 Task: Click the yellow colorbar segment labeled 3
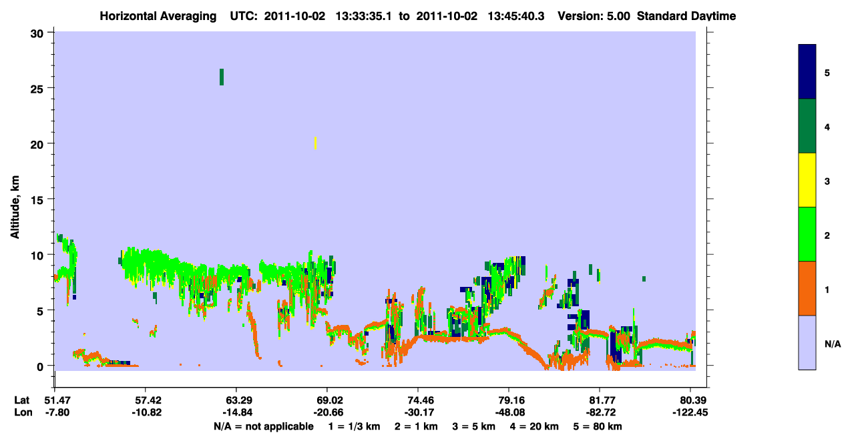pos(807,180)
